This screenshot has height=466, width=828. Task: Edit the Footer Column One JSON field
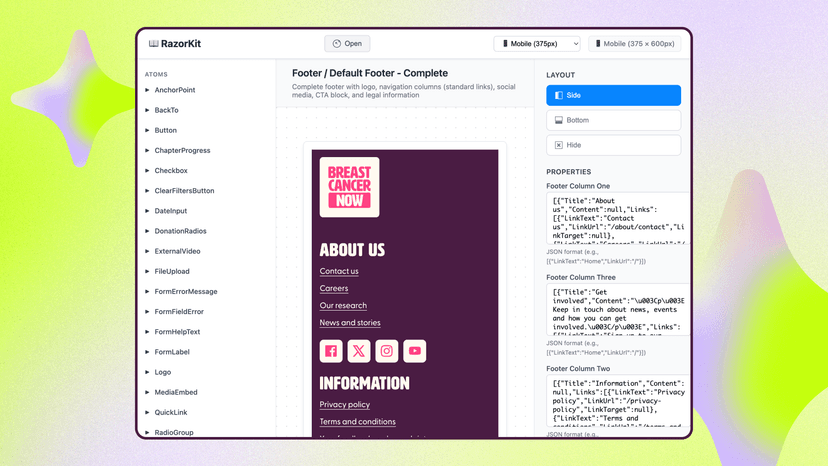618,218
